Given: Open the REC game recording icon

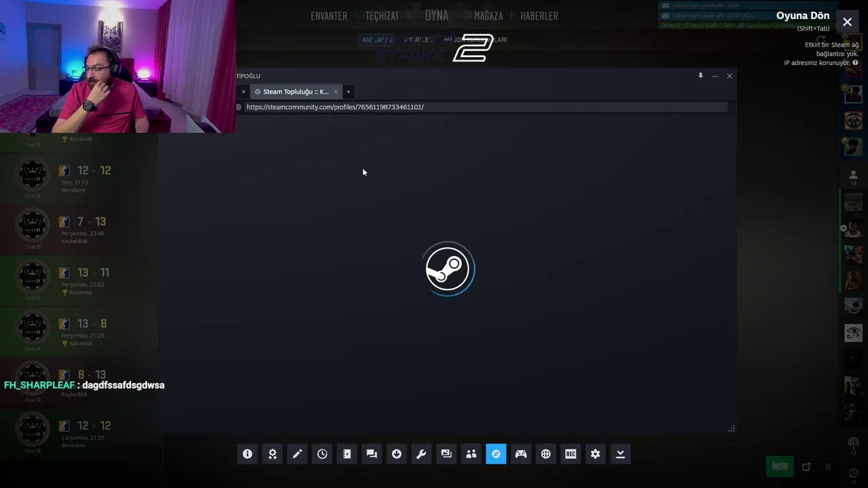Looking at the screenshot, I should click(x=570, y=454).
